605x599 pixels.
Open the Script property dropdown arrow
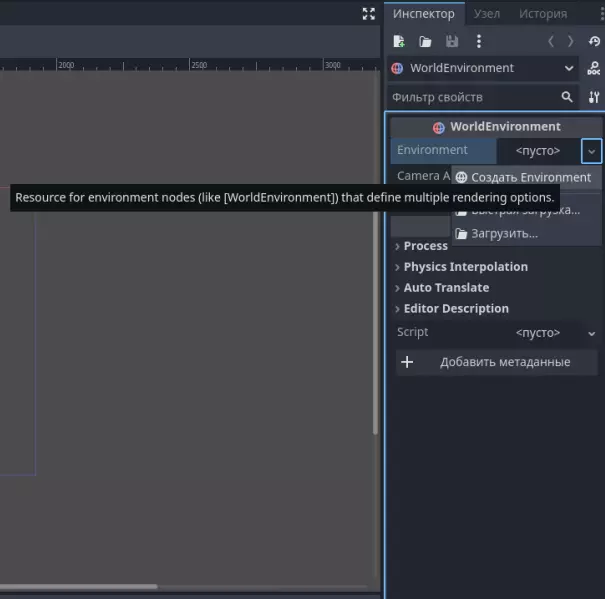(x=591, y=333)
